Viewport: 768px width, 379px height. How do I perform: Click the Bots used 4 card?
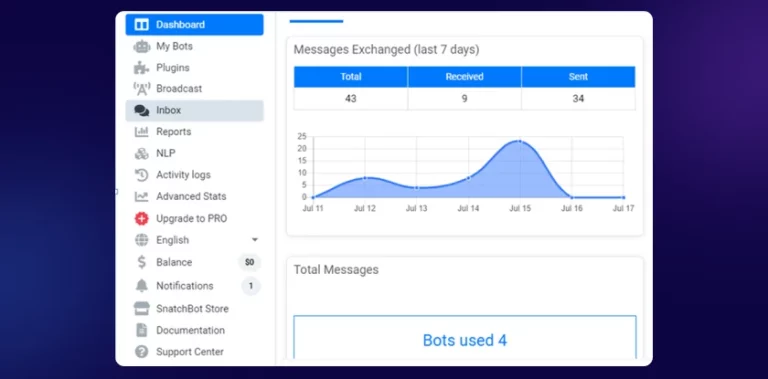pyautogui.click(x=465, y=338)
